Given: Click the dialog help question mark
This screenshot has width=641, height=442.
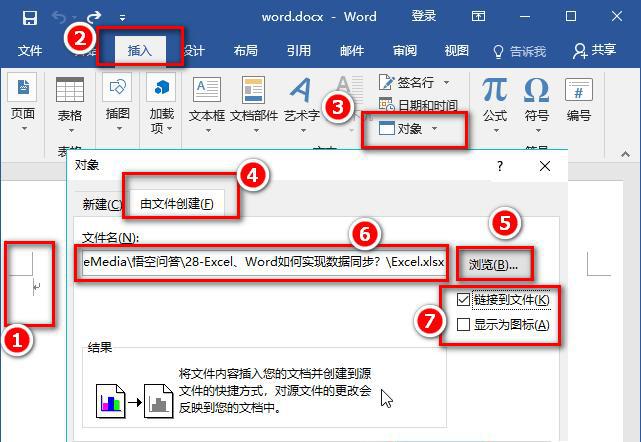Looking at the screenshot, I should click(x=500, y=166).
